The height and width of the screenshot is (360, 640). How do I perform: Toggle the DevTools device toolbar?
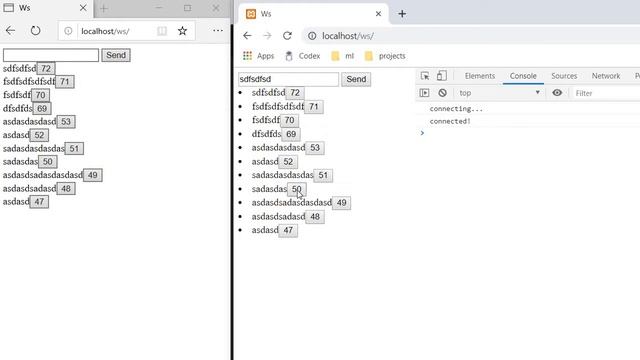point(442,76)
